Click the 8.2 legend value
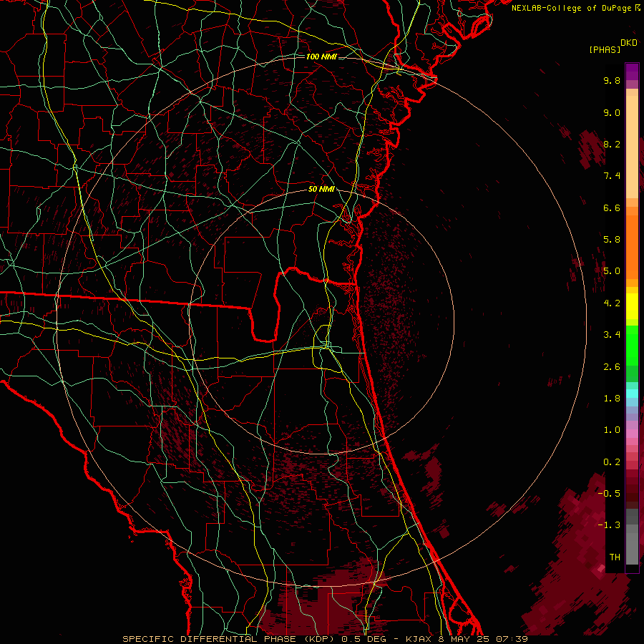 click(x=612, y=144)
